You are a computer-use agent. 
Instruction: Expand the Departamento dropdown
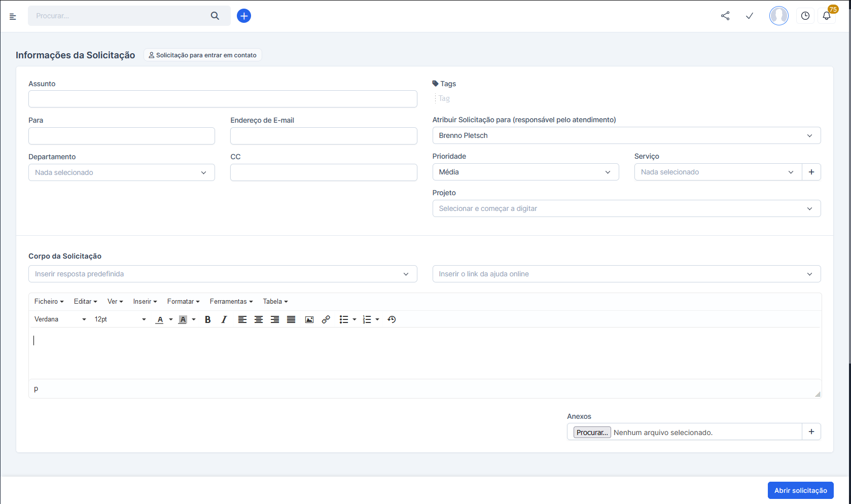122,172
